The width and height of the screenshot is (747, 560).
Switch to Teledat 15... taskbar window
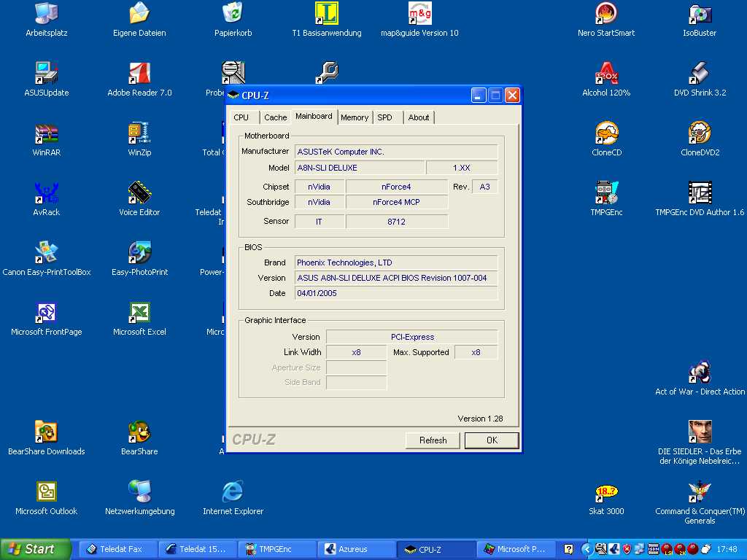196,549
